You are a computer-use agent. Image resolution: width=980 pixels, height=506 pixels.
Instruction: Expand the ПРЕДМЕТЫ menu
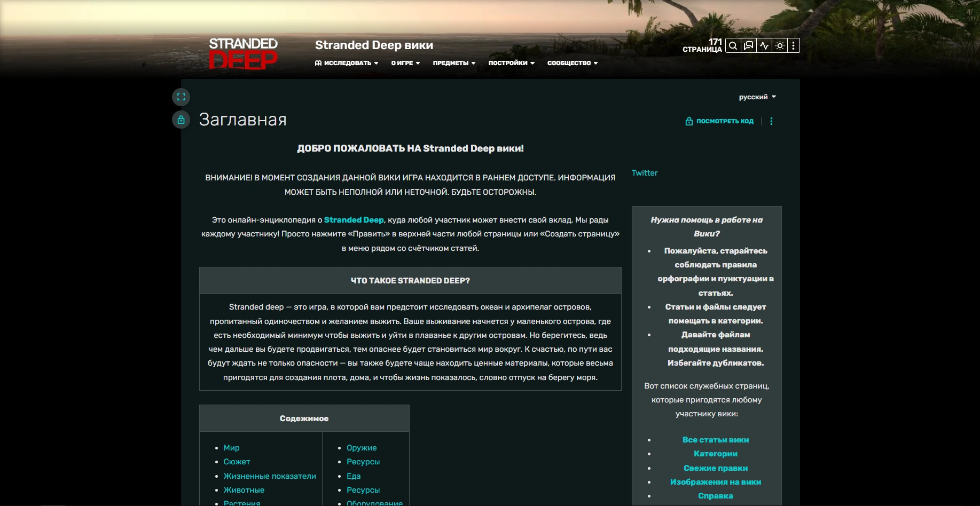pyautogui.click(x=454, y=63)
